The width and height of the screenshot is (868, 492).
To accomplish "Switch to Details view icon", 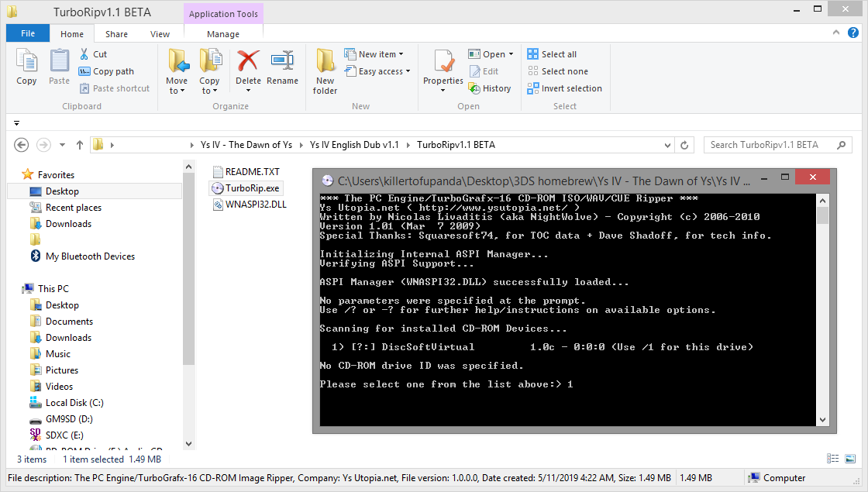I will click(832, 458).
